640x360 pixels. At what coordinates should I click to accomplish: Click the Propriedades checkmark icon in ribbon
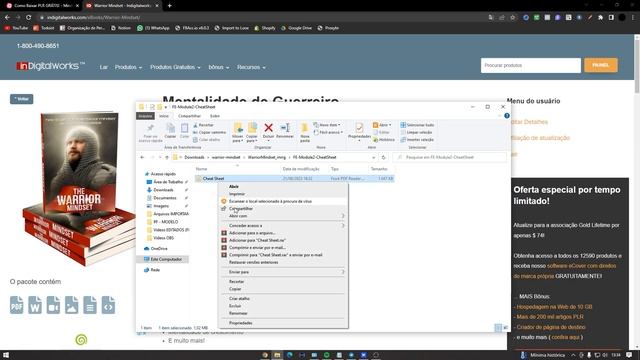click(x=359, y=128)
